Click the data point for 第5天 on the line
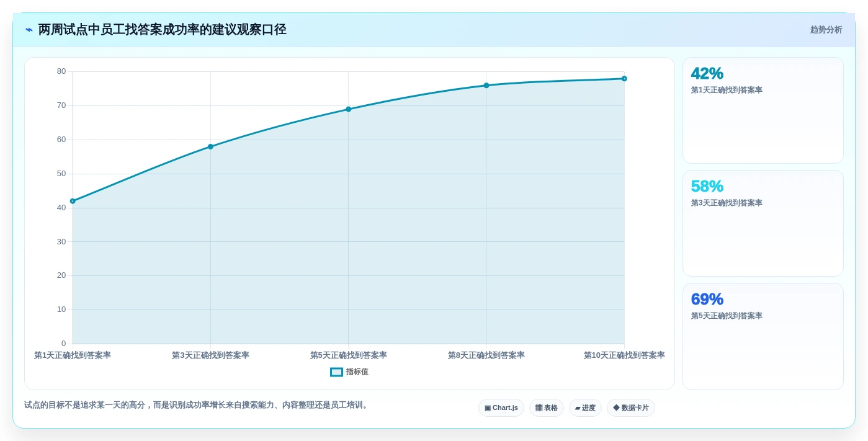Image resolution: width=868 pixels, height=441 pixels. (x=348, y=109)
